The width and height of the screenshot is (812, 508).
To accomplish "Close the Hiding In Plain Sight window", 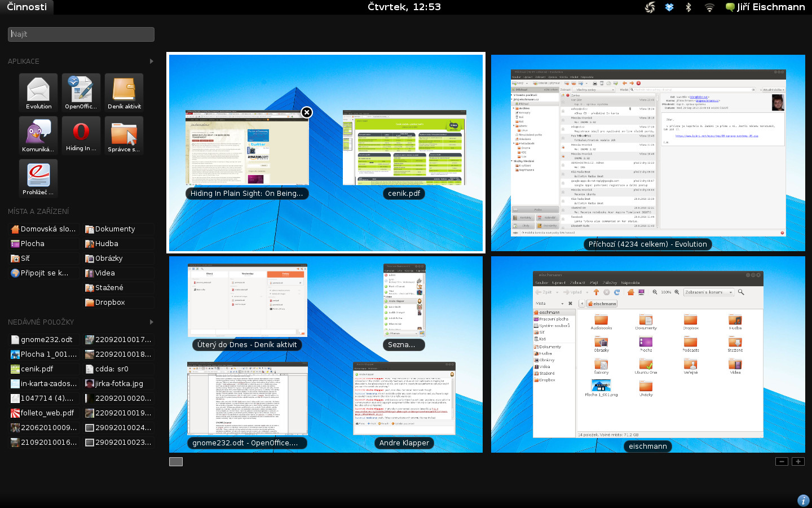I will click(x=307, y=112).
